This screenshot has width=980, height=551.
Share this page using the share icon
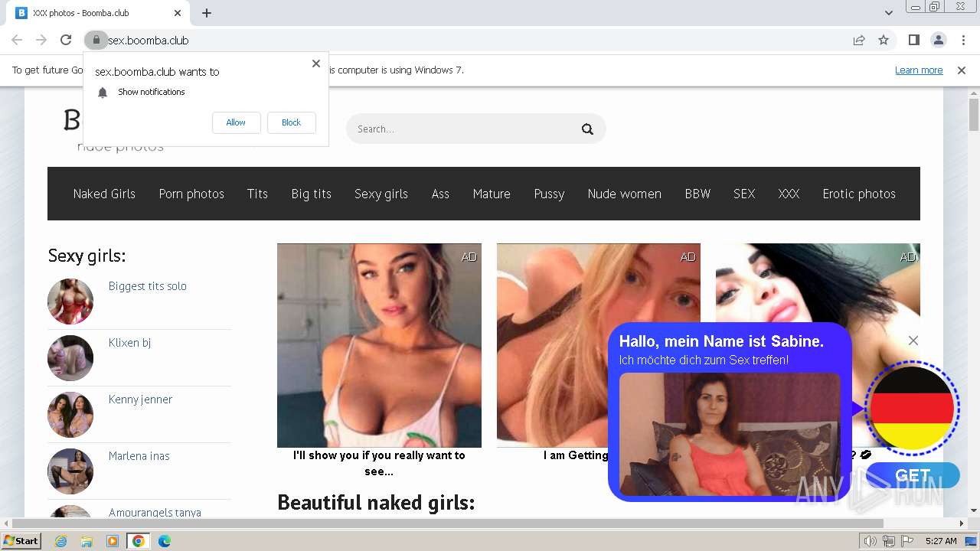(859, 40)
